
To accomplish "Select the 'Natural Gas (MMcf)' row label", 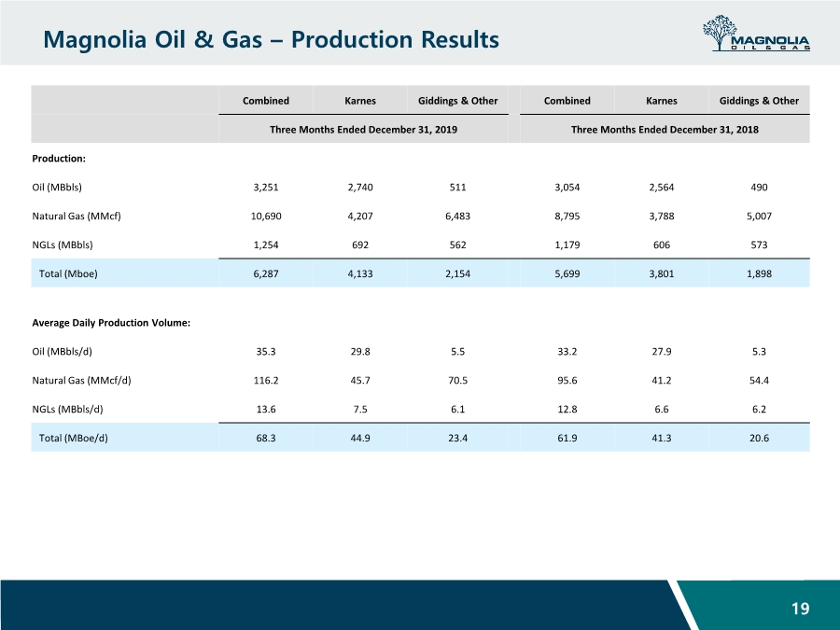I will [x=77, y=217].
